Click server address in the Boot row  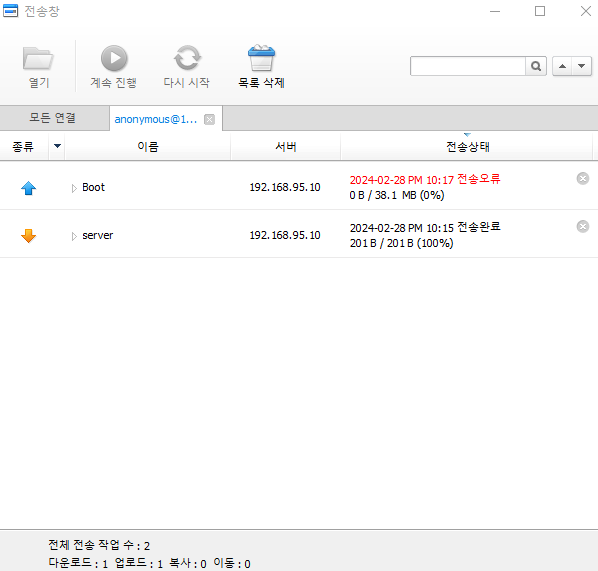coord(285,187)
